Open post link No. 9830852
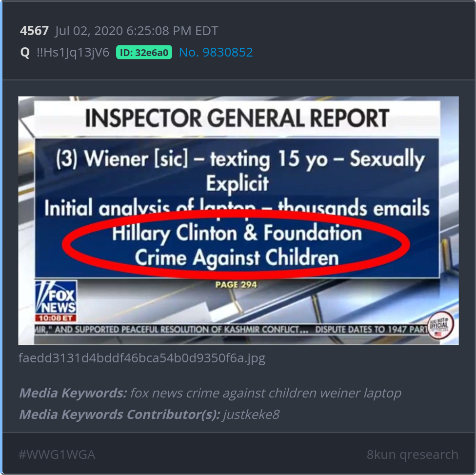The height and width of the screenshot is (475, 476). (216, 53)
